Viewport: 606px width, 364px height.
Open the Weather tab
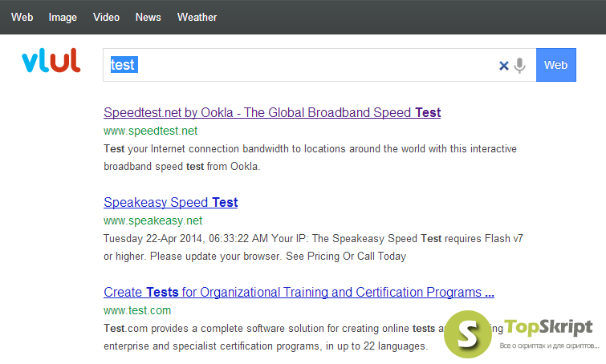click(197, 18)
